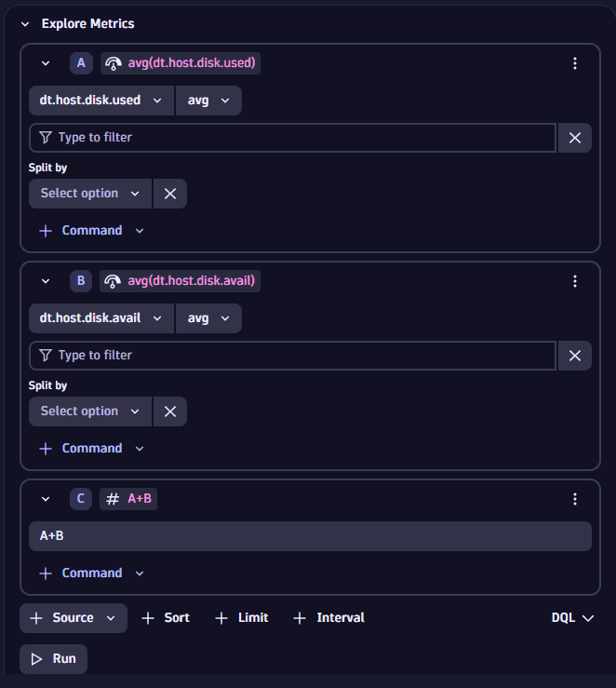Collapse query A panel

(46, 63)
